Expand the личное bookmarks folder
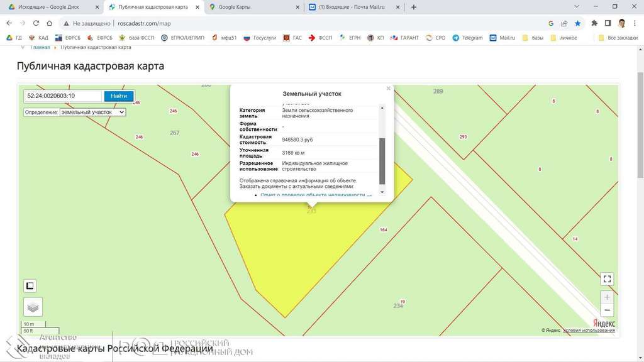The width and height of the screenshot is (644, 362). pyautogui.click(x=563, y=38)
